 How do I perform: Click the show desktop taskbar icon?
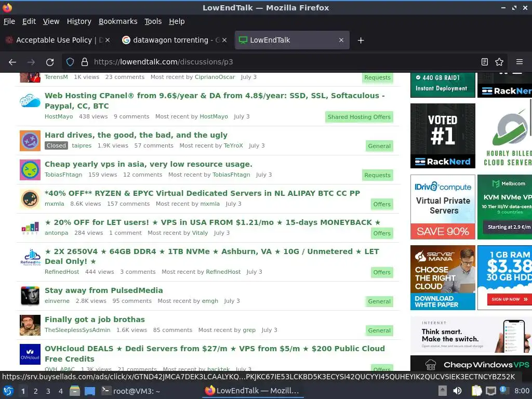[89, 391]
